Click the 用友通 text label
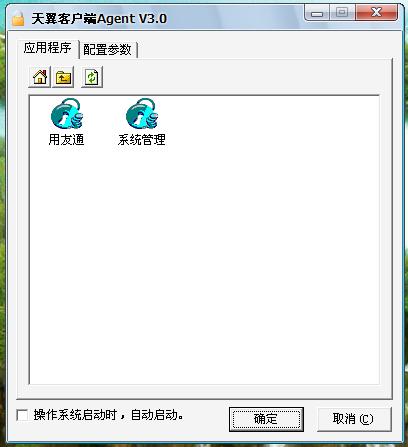The image size is (408, 447). tap(66, 139)
